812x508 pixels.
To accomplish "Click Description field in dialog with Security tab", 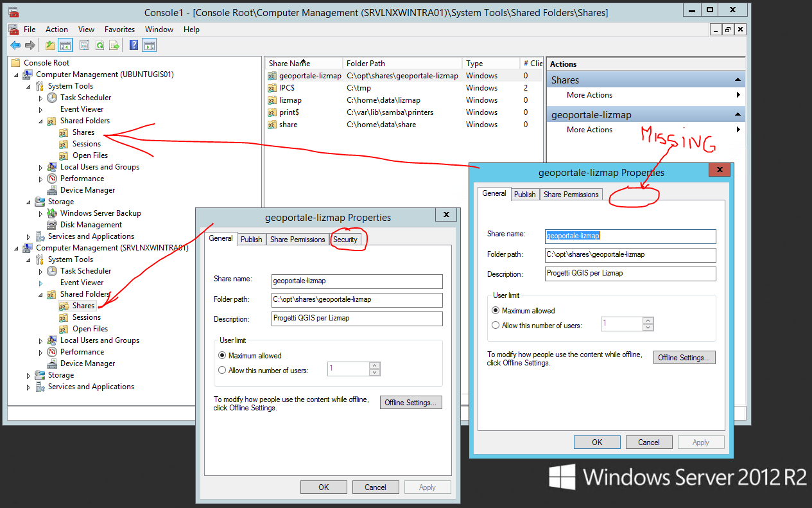I will pyautogui.click(x=357, y=319).
